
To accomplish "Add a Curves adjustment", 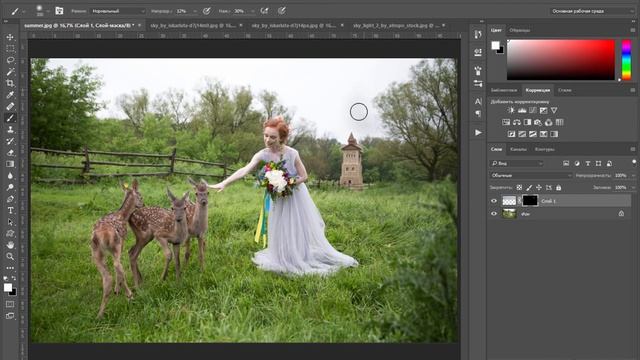I will (x=533, y=110).
